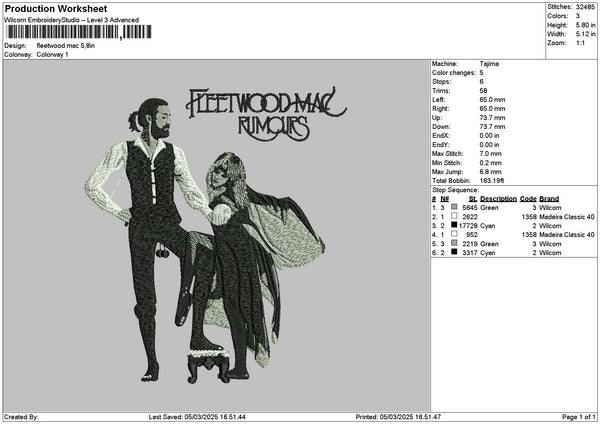Click the 'Description' column header

pyautogui.click(x=498, y=199)
